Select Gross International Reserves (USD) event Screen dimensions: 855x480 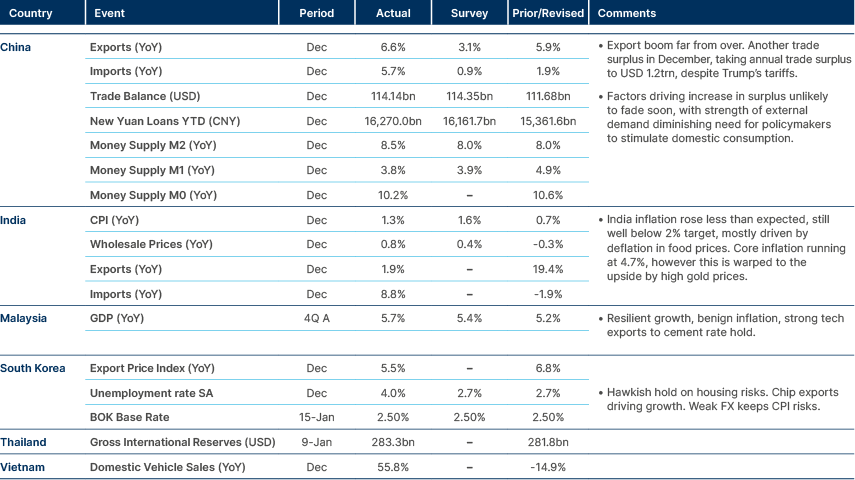(x=182, y=442)
